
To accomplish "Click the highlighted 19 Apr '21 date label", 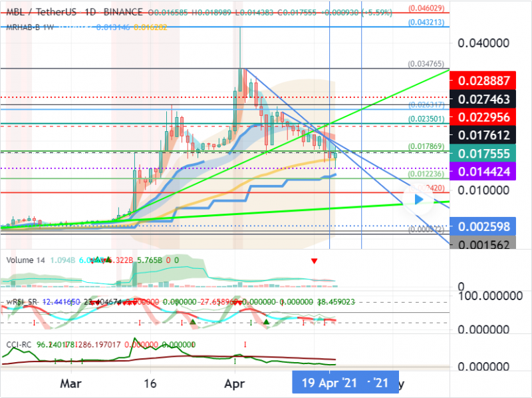I will pos(330,383).
